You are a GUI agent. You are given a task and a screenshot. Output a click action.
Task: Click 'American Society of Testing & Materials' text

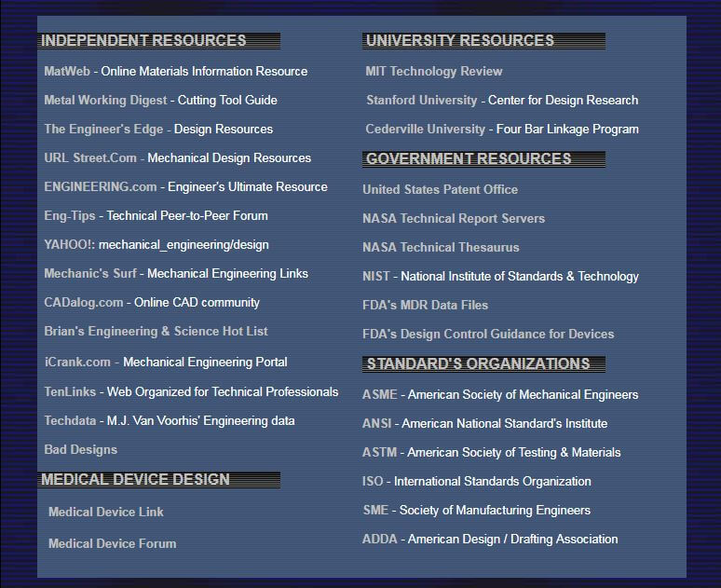click(514, 452)
